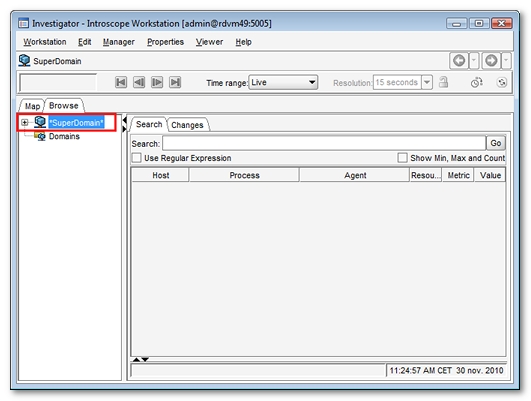
Task: Sort by the Metric column header
Action: point(458,175)
